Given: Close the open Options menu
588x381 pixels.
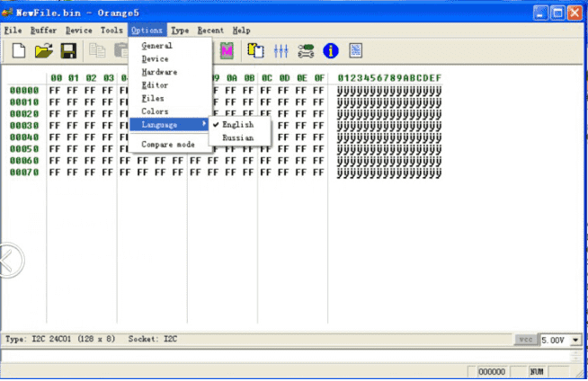Looking at the screenshot, I should point(147,31).
